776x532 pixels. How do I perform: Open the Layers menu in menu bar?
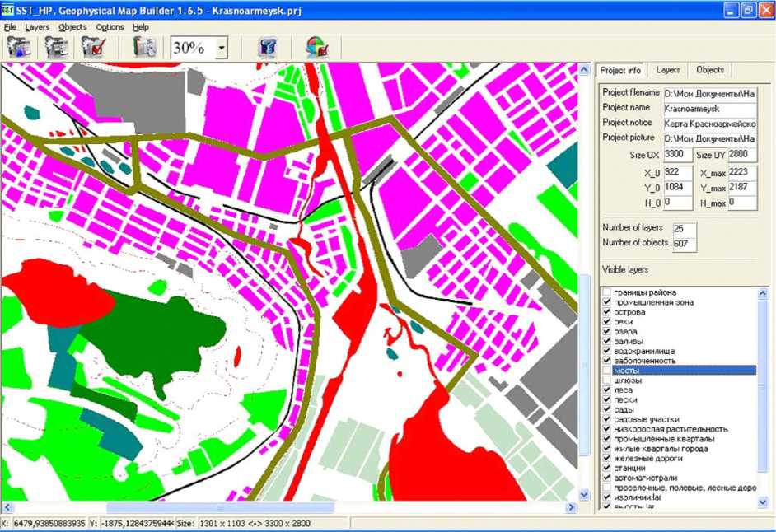tap(37, 27)
